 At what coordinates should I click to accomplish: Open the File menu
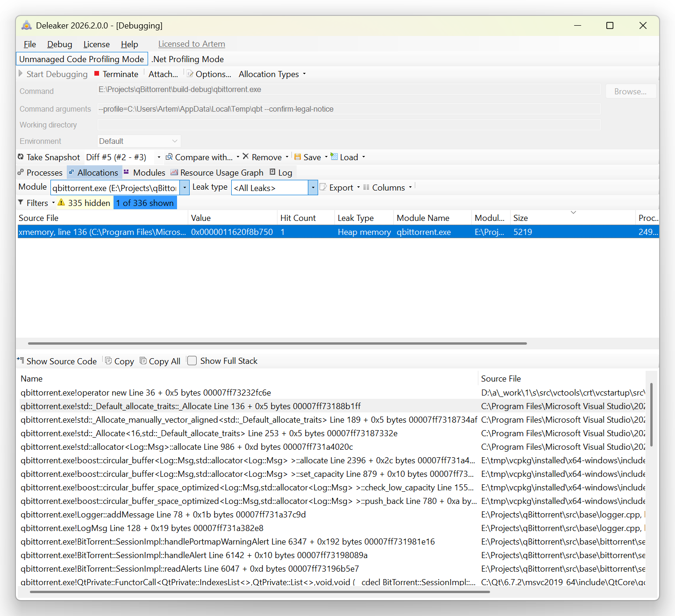click(30, 44)
